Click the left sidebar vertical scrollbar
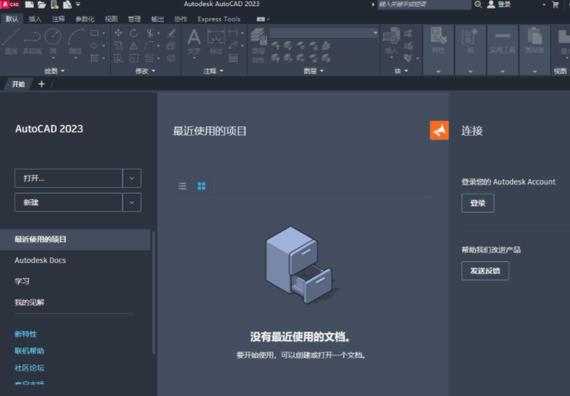 (154, 293)
